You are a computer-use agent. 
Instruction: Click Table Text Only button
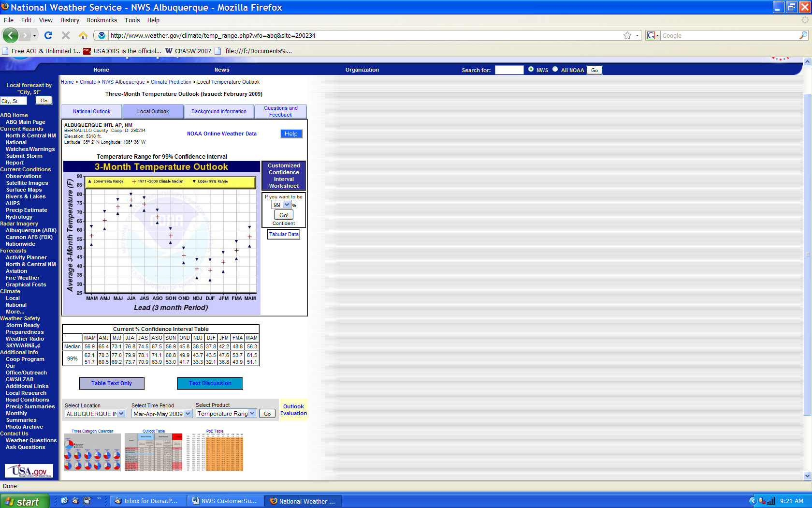[112, 383]
